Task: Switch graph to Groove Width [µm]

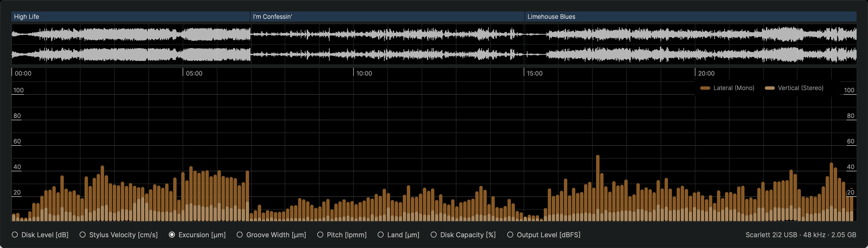Action: [x=240, y=235]
